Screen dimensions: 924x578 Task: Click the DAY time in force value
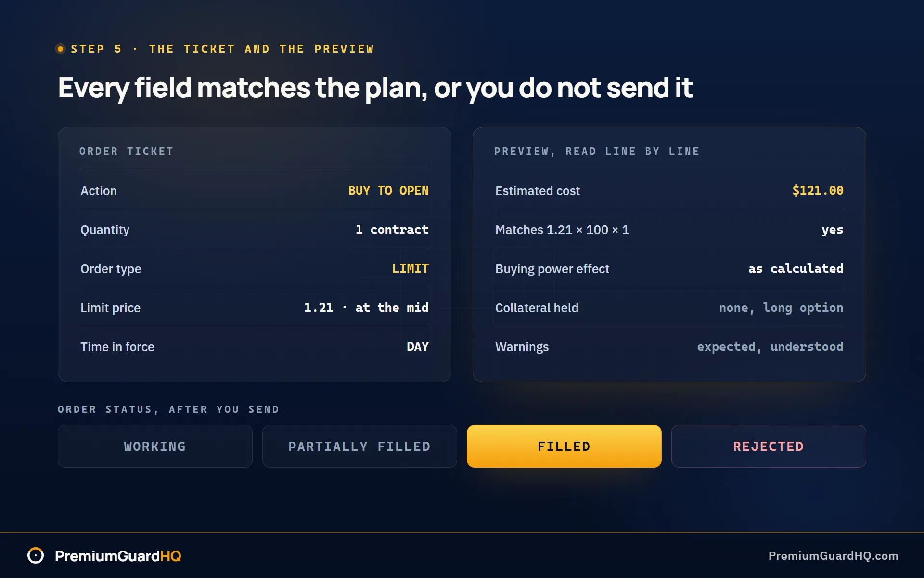point(418,347)
